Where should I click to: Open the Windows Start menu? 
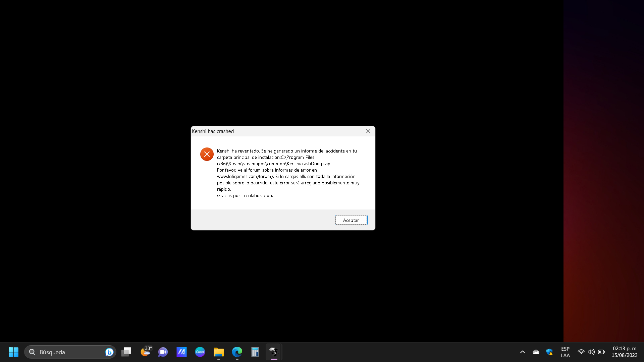pyautogui.click(x=13, y=352)
